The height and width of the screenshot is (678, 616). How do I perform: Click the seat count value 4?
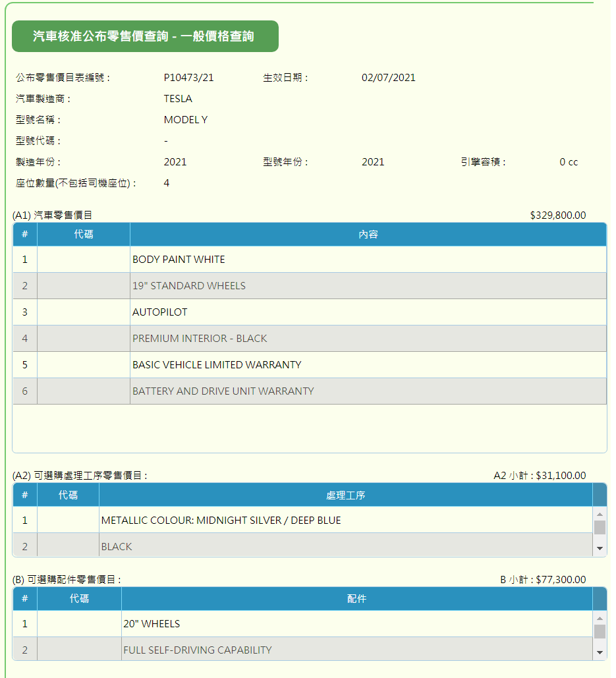coord(167,183)
